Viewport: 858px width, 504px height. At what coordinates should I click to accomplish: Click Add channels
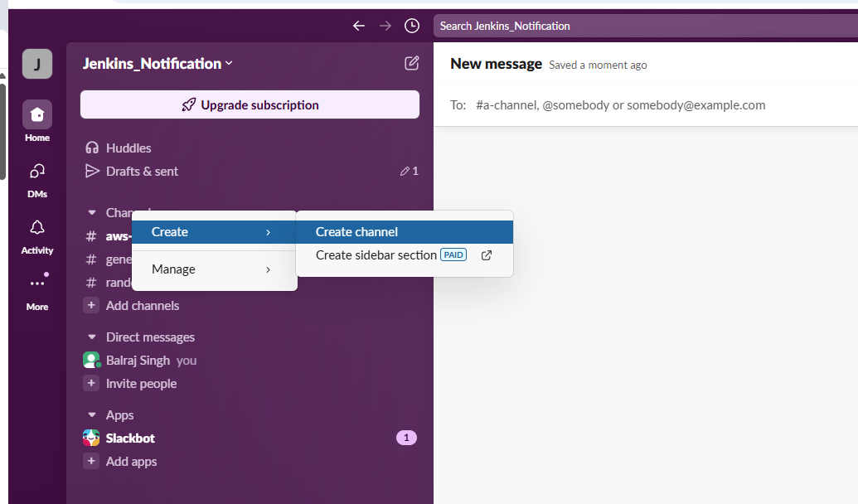143,305
